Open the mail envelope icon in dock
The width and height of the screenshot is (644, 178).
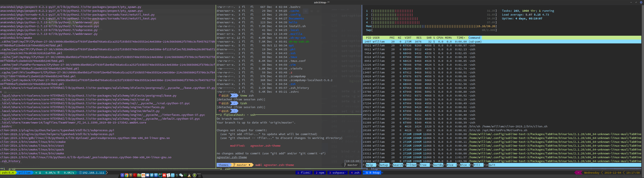point(148,175)
